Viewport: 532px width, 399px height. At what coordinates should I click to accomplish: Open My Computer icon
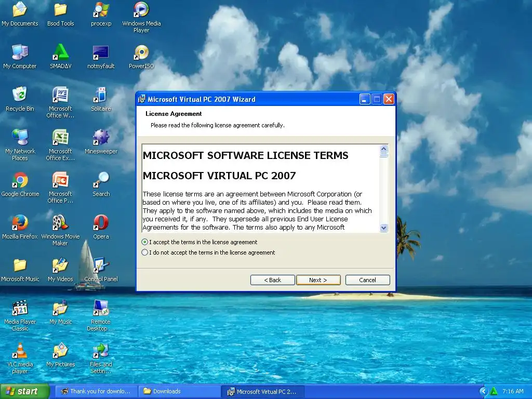(x=20, y=52)
